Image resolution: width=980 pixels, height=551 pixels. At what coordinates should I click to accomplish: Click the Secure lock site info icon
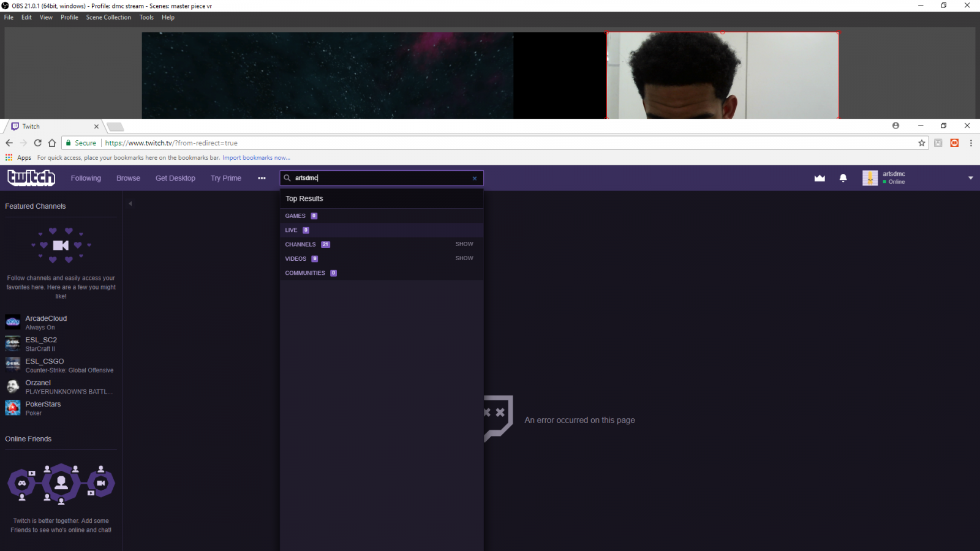69,143
